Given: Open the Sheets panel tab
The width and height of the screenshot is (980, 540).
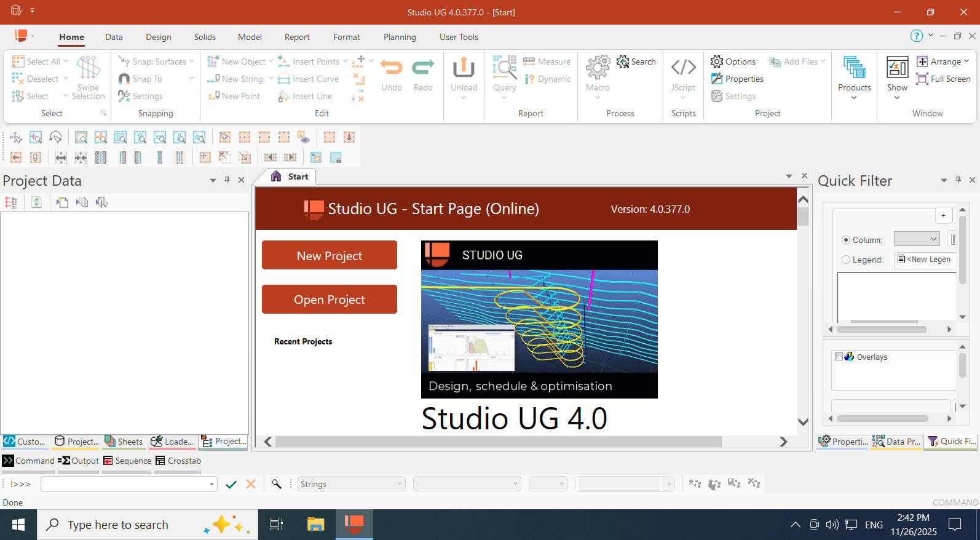Looking at the screenshot, I should tap(124, 442).
